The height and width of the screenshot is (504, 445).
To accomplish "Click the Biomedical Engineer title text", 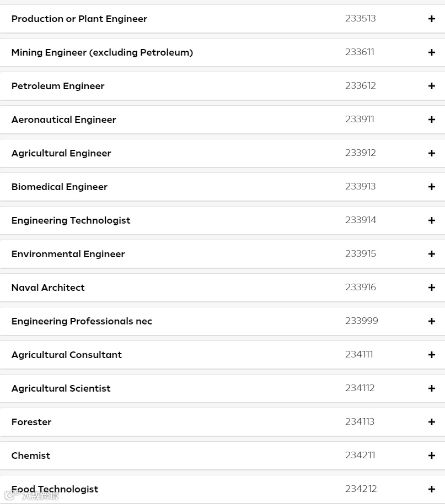I will click(x=60, y=187).
